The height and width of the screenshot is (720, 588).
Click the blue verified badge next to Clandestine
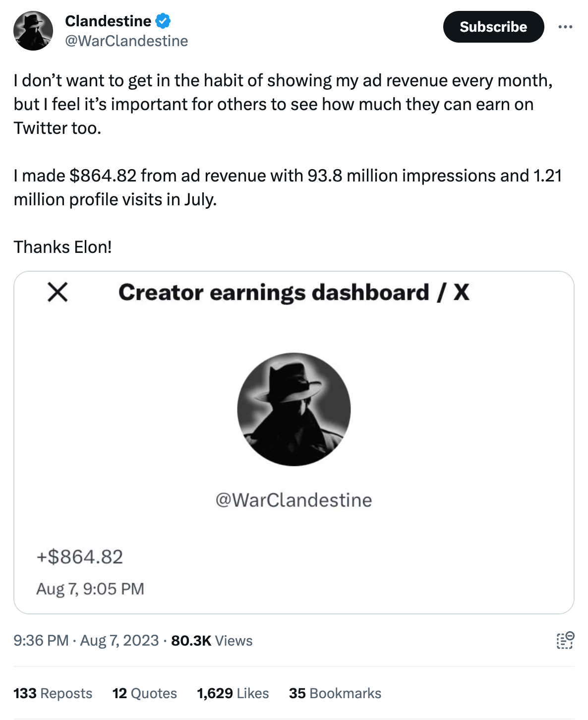(x=162, y=20)
